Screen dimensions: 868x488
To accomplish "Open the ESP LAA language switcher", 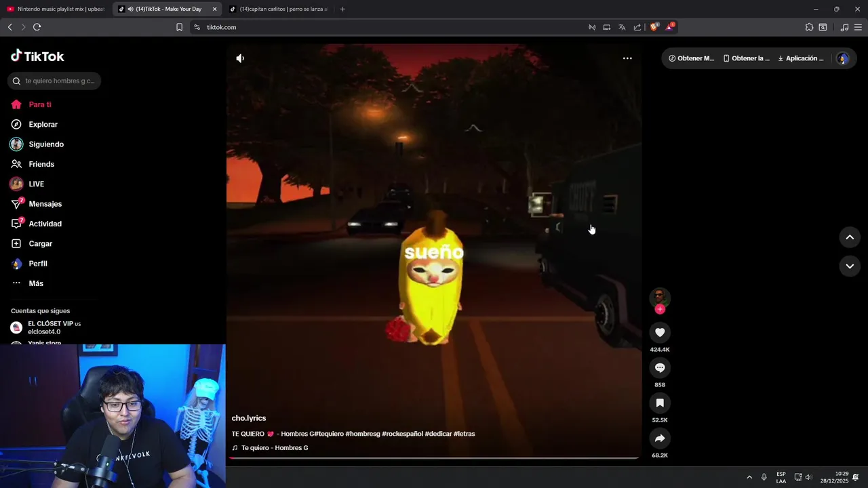I will coord(781,477).
